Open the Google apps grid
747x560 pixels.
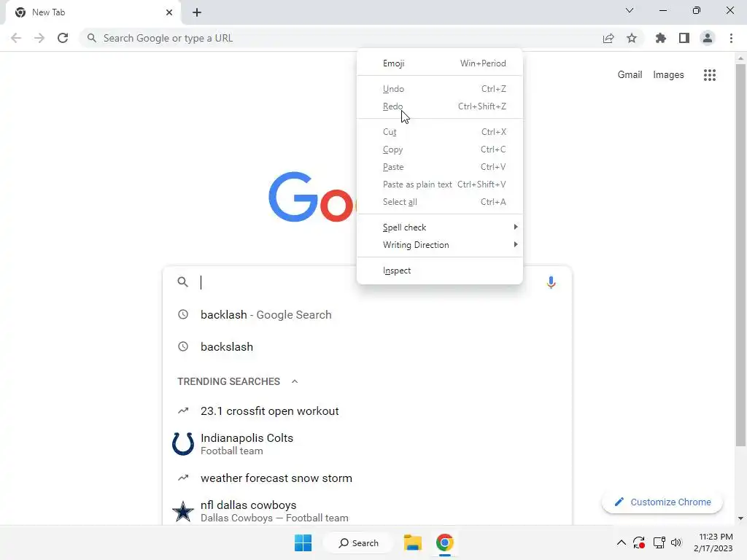(x=710, y=75)
